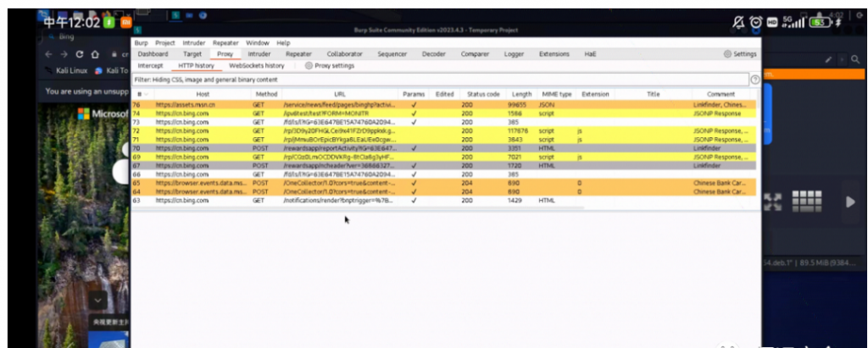Open the HaE extension tab
Viewport: 868px width, 348px height.
[x=590, y=54]
